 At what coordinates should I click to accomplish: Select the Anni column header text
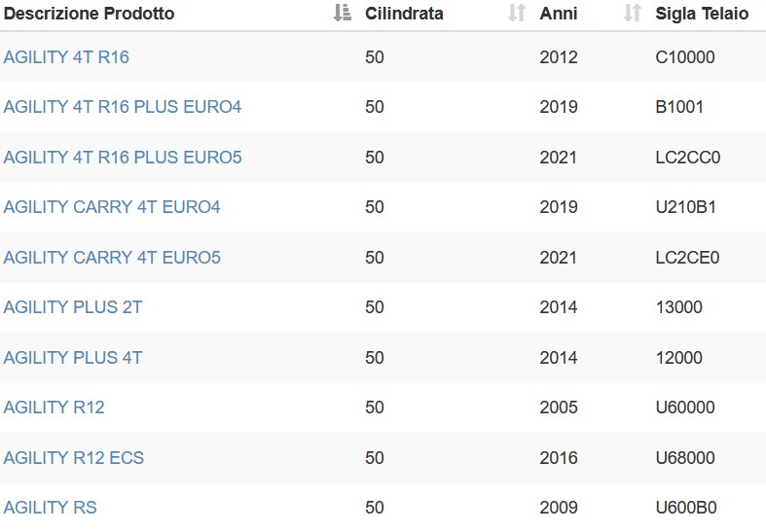[x=559, y=14]
